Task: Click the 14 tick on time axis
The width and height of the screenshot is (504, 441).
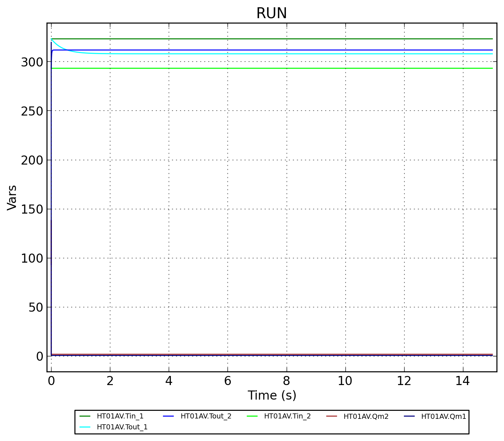Action: click(x=463, y=381)
